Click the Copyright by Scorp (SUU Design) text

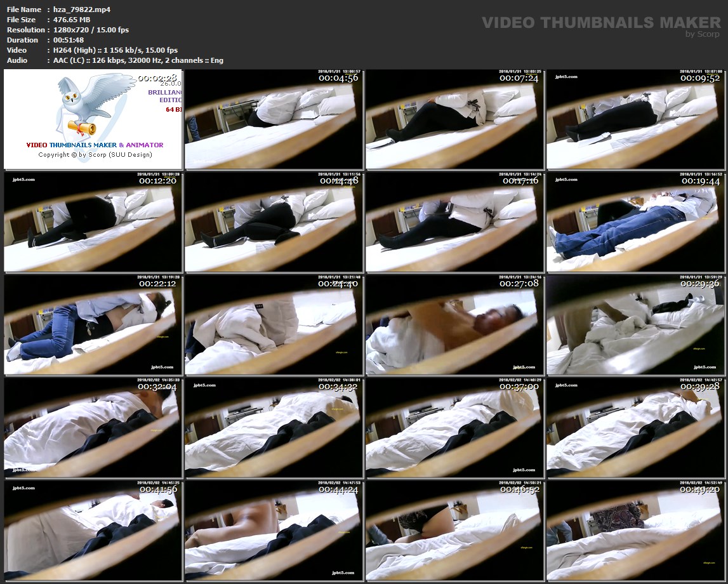95,154
